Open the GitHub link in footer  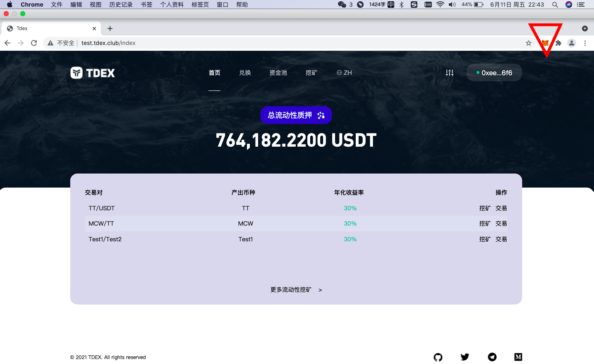(x=438, y=357)
